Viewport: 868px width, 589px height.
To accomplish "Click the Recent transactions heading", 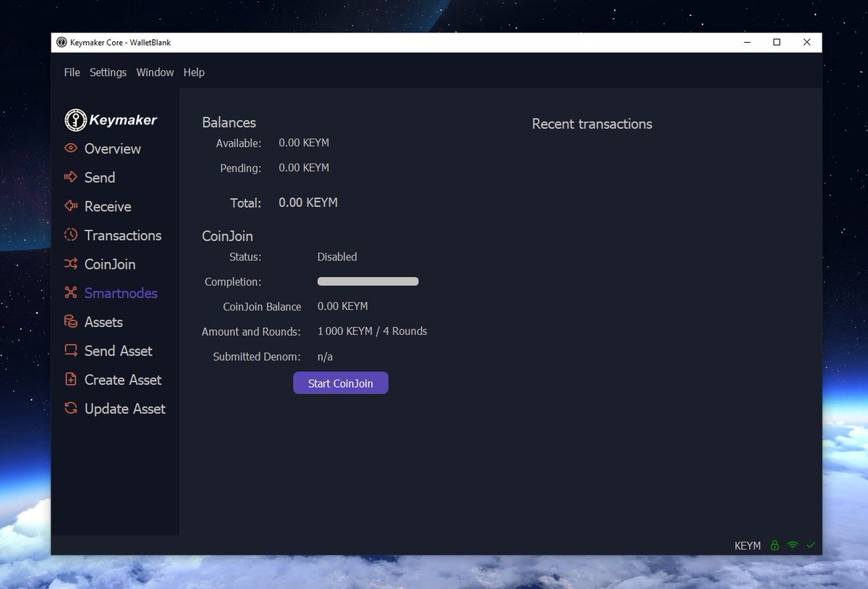I will pos(592,124).
